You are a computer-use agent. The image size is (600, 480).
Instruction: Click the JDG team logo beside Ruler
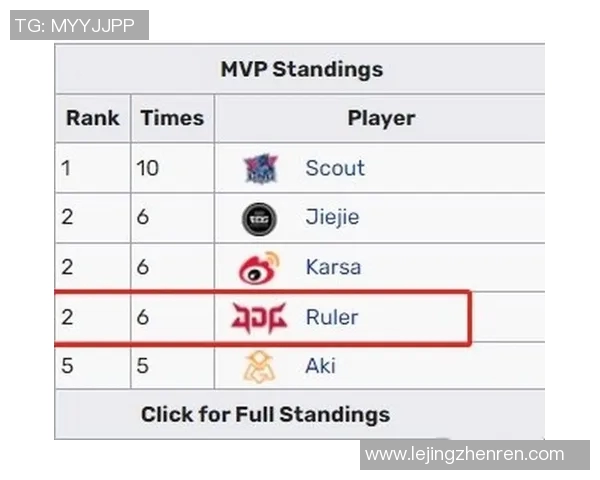click(259, 318)
